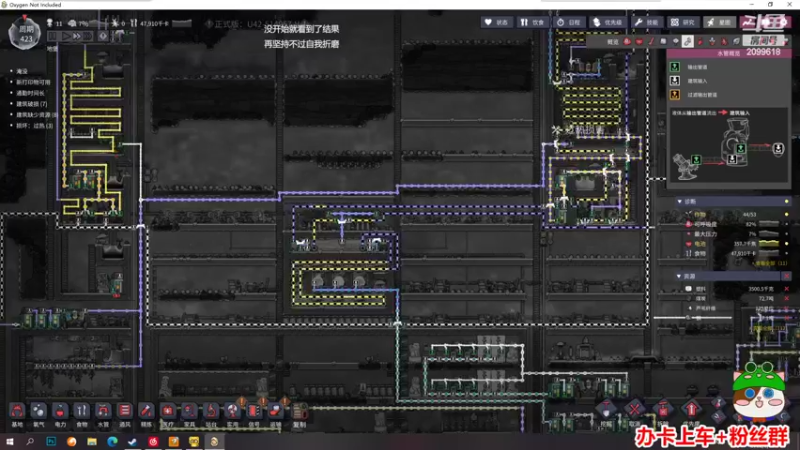Screen dimensions: 800x450
Task: Clear all pinned resources with header X
Action: pos(786,276)
